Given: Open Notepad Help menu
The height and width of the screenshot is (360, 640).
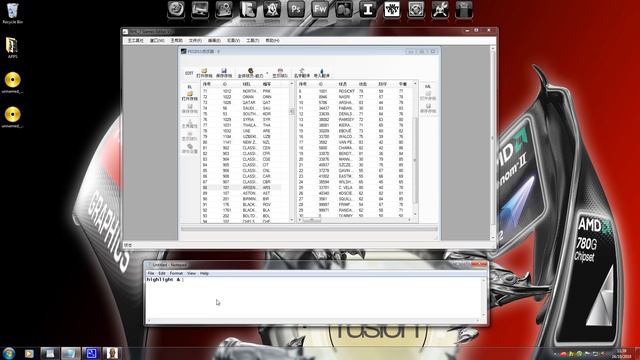Looking at the screenshot, I should coord(204,273).
